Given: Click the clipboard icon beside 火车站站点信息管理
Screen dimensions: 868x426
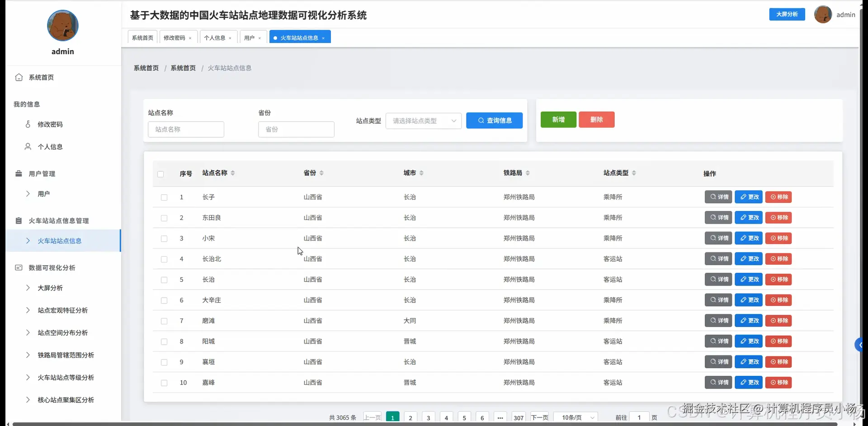Looking at the screenshot, I should 19,220.
